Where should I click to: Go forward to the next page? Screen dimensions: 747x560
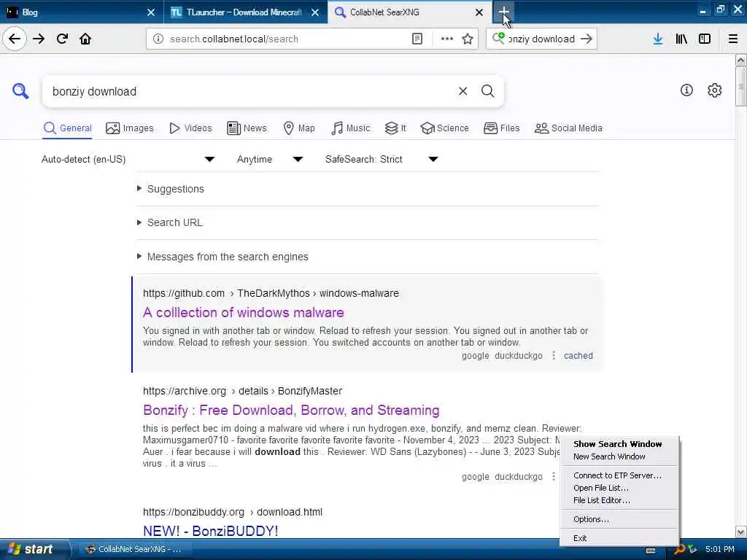[39, 39]
